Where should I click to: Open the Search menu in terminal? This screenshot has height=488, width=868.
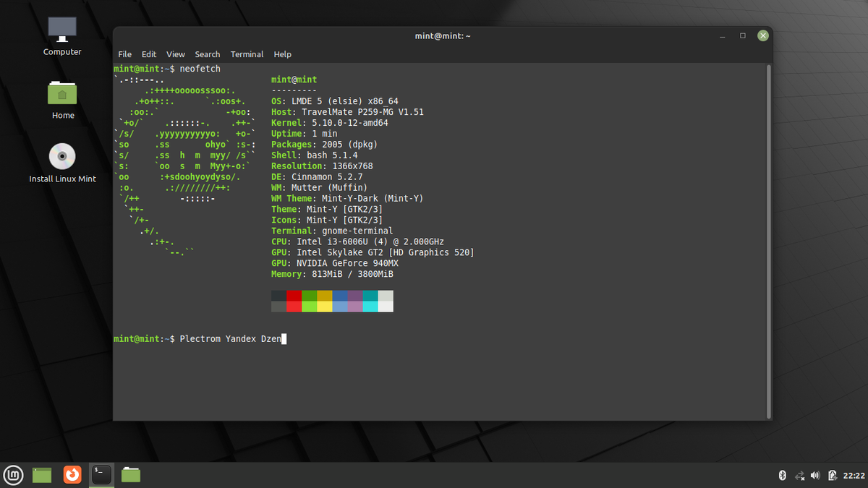point(208,54)
